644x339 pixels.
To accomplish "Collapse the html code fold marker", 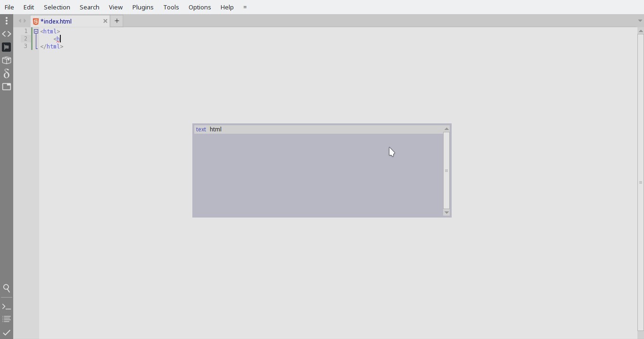I will tap(36, 31).
